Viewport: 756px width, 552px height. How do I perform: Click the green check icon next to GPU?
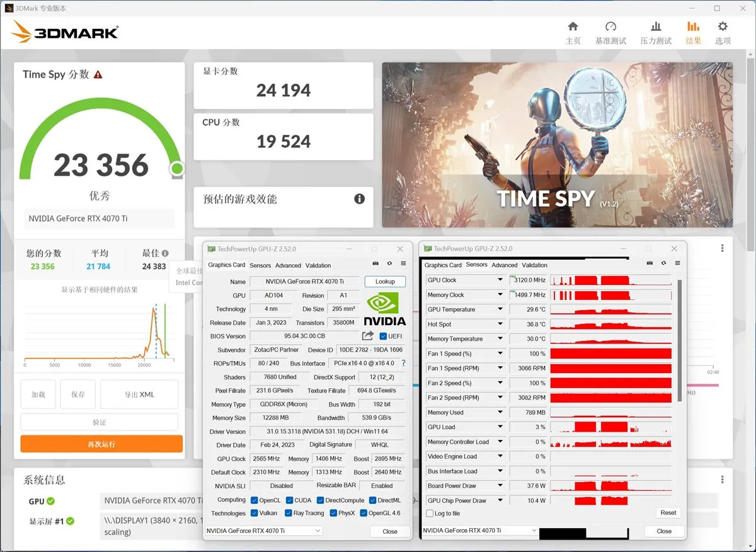[x=50, y=501]
